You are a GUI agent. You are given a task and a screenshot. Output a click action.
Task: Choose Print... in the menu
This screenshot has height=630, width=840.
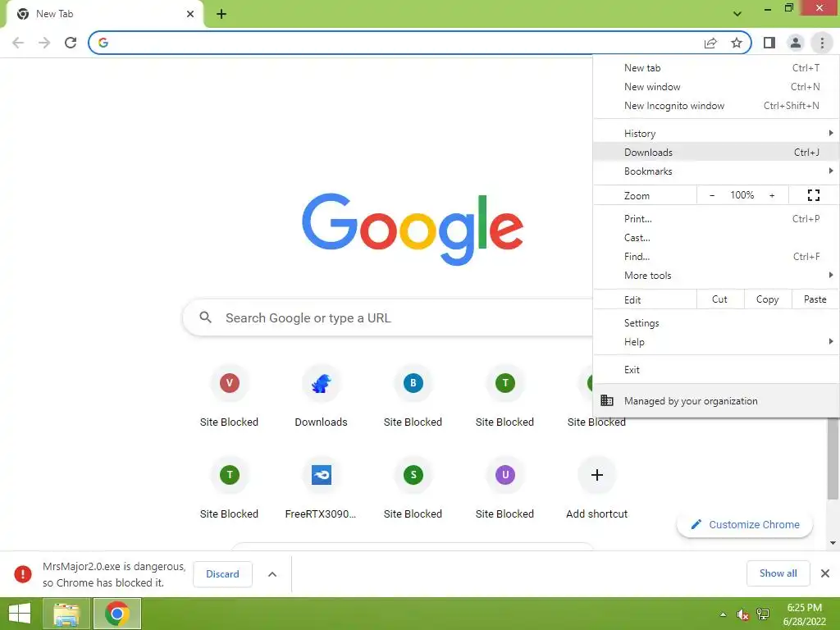click(x=716, y=218)
